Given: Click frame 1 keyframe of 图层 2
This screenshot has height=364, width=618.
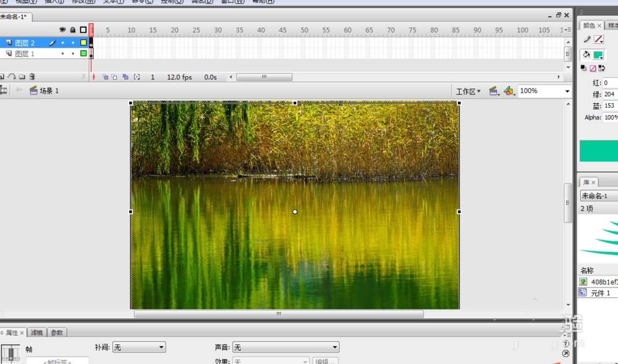Looking at the screenshot, I should [x=91, y=43].
